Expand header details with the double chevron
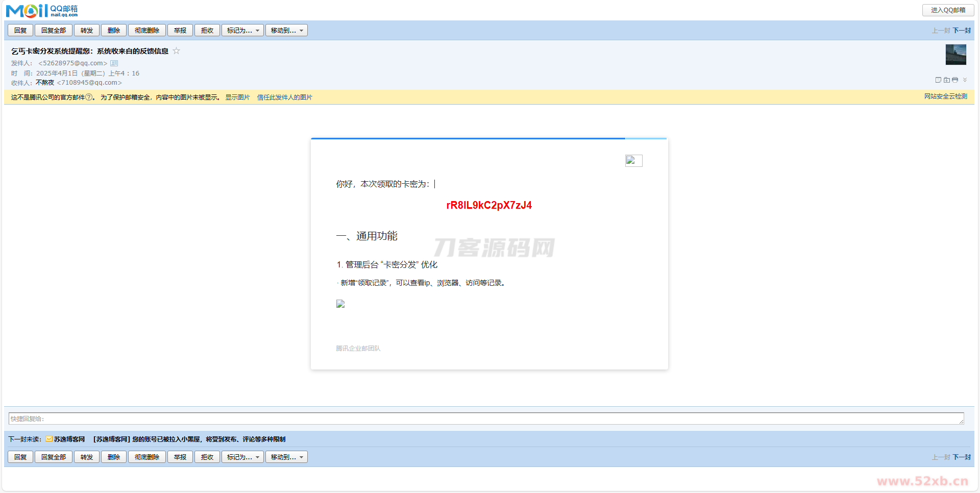This screenshot has height=493, width=980. [x=965, y=80]
